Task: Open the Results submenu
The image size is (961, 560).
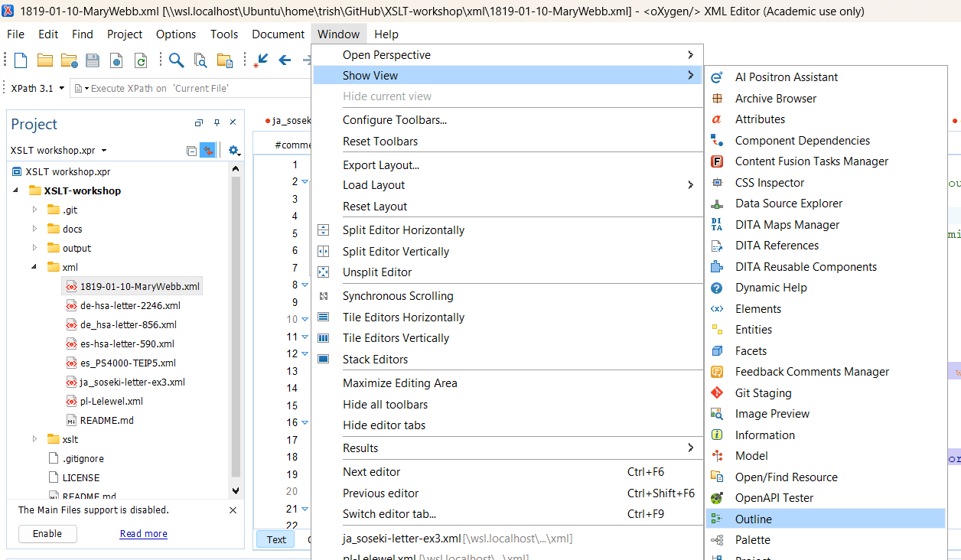Action: pos(507,448)
